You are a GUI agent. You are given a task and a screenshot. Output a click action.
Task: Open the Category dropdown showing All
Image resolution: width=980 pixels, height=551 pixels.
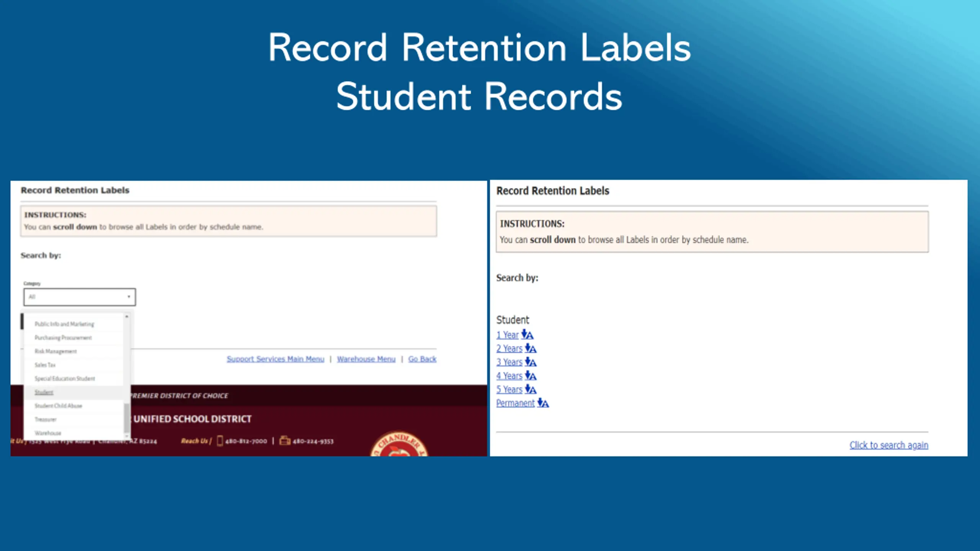click(x=80, y=297)
